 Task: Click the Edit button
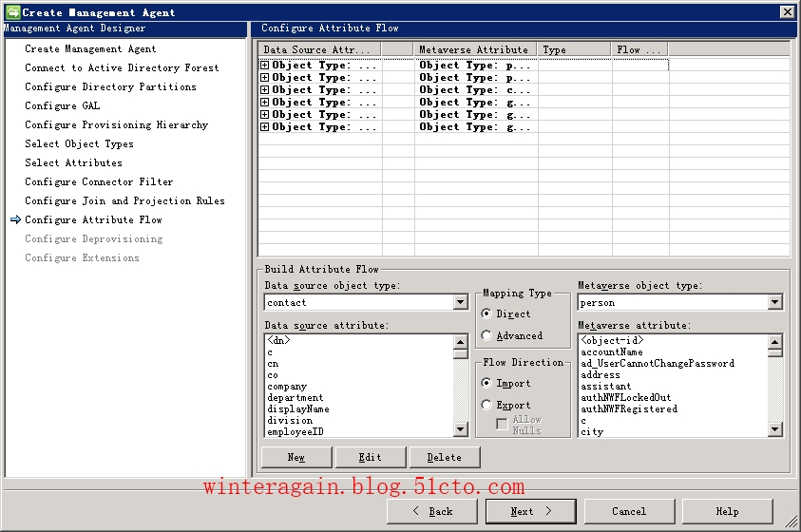[x=371, y=457]
